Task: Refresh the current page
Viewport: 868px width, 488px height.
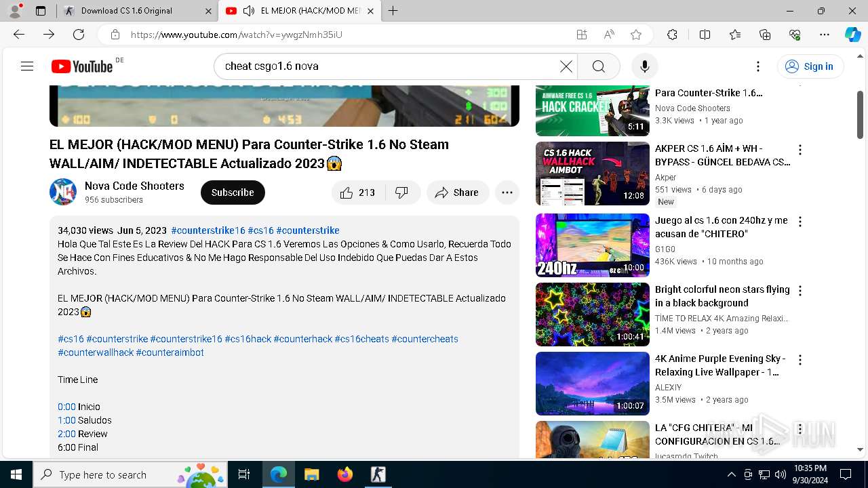Action: 79,35
